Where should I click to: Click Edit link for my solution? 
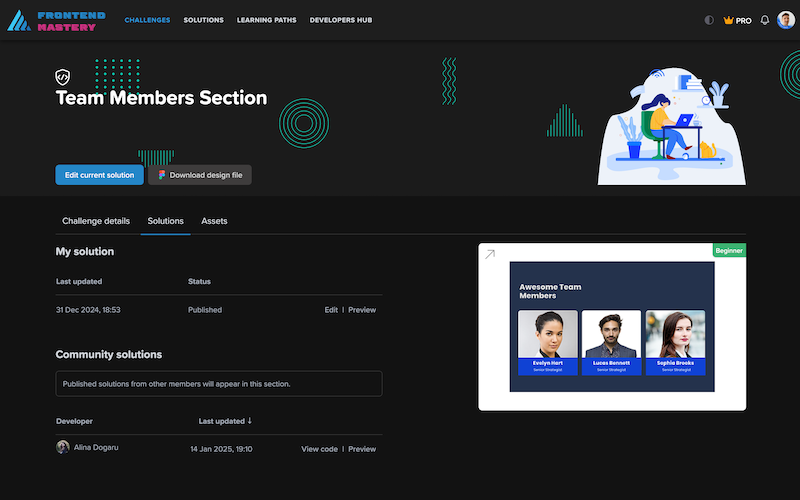[331, 310]
